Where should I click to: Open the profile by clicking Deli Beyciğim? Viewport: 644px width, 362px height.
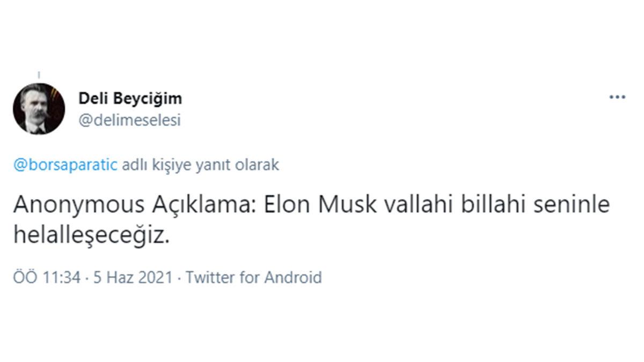click(130, 98)
